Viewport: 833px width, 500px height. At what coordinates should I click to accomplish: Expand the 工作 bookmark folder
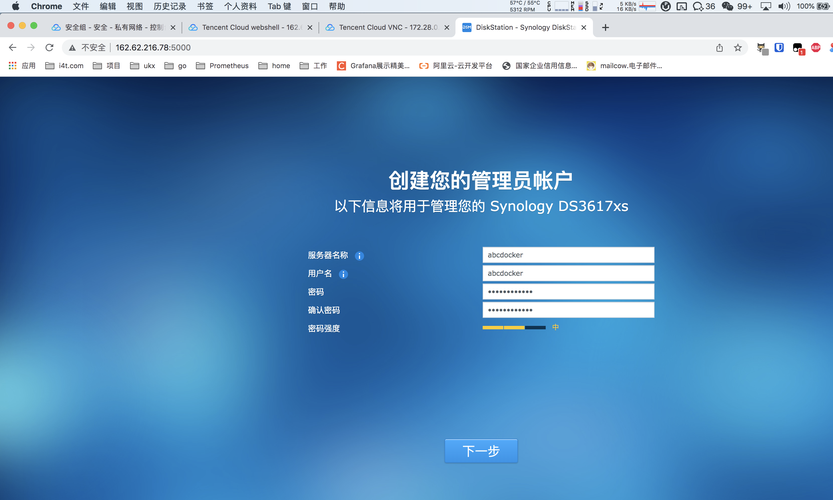click(313, 66)
